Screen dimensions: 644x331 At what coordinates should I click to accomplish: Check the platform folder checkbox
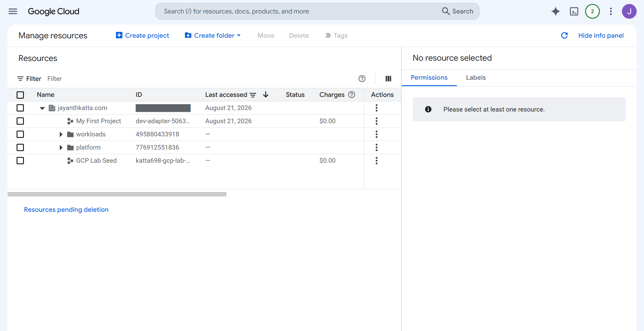click(x=20, y=147)
